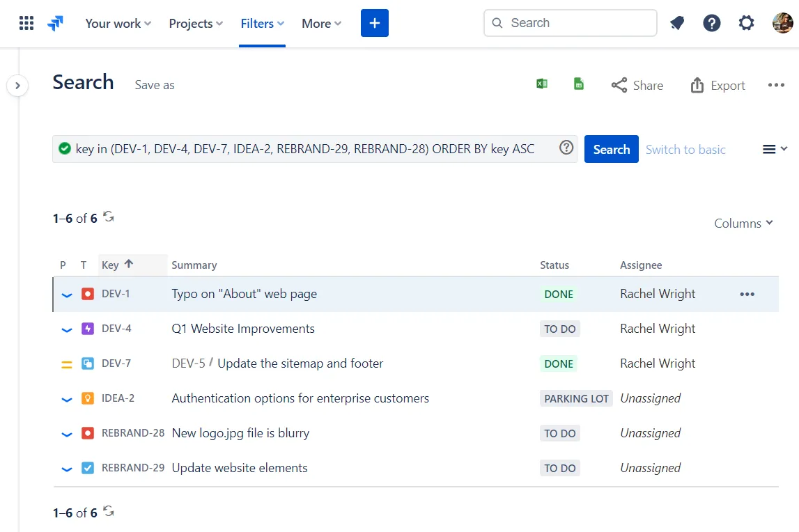
Task: Open the Projects menu
Action: coord(196,23)
